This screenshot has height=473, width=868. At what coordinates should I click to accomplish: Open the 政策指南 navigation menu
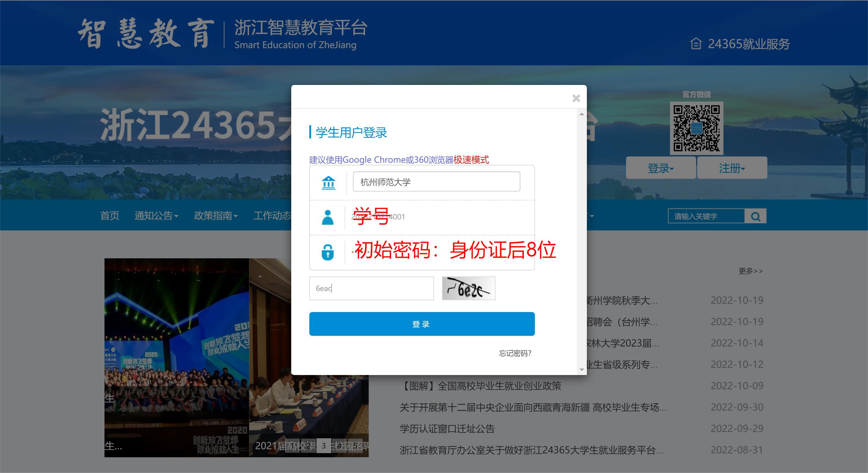216,216
